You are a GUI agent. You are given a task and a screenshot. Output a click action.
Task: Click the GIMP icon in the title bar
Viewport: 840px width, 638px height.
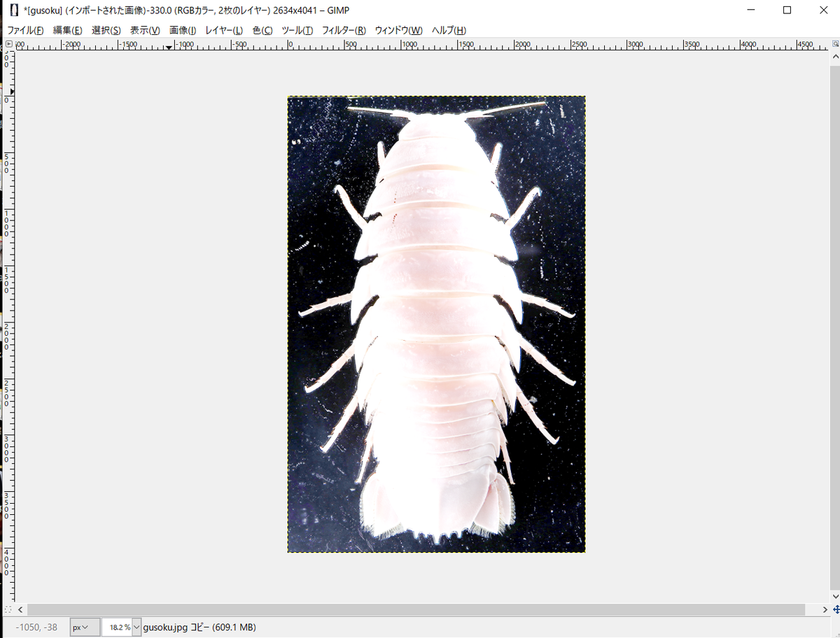pyautogui.click(x=14, y=10)
